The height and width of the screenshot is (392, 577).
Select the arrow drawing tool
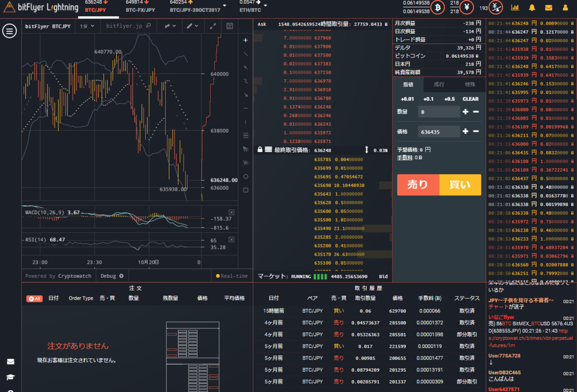(246, 95)
